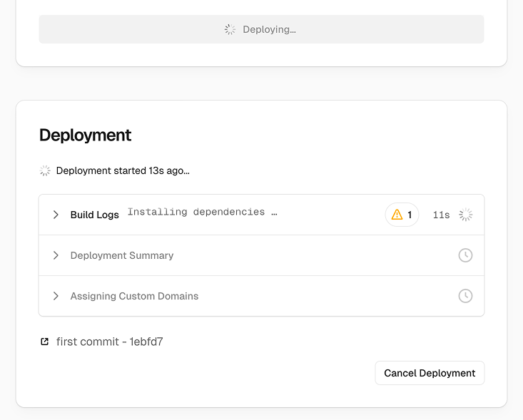
Task: Open the Build Logs section label
Action: point(94,215)
